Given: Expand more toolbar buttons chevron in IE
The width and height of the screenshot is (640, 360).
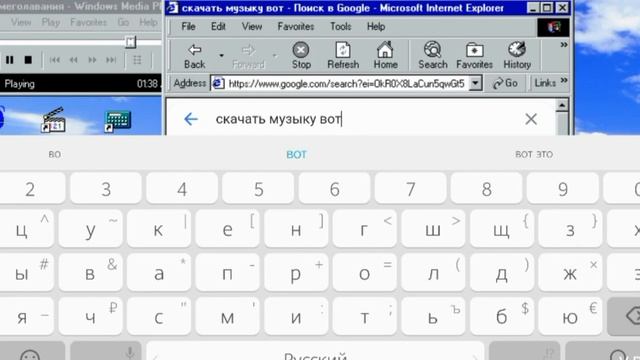Looking at the screenshot, I should (x=564, y=45).
